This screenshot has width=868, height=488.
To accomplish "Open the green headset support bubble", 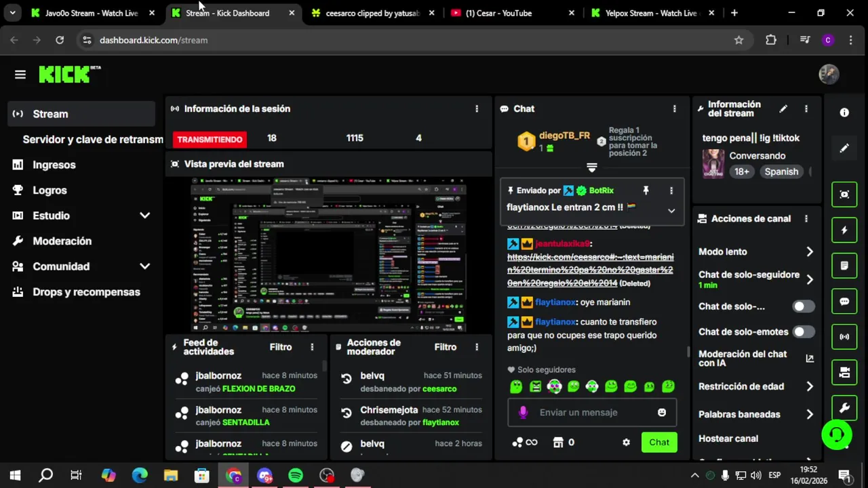I will point(837,434).
